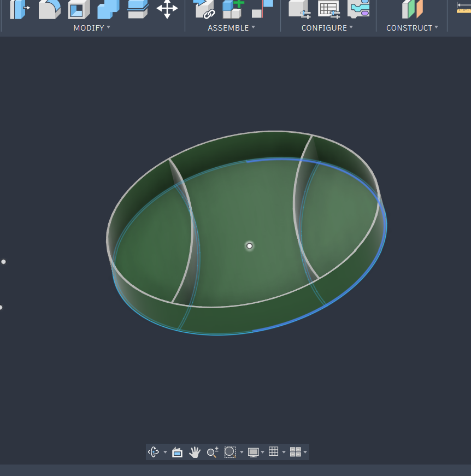Select the Press Pull tool
471x476 pixels.
20,9
